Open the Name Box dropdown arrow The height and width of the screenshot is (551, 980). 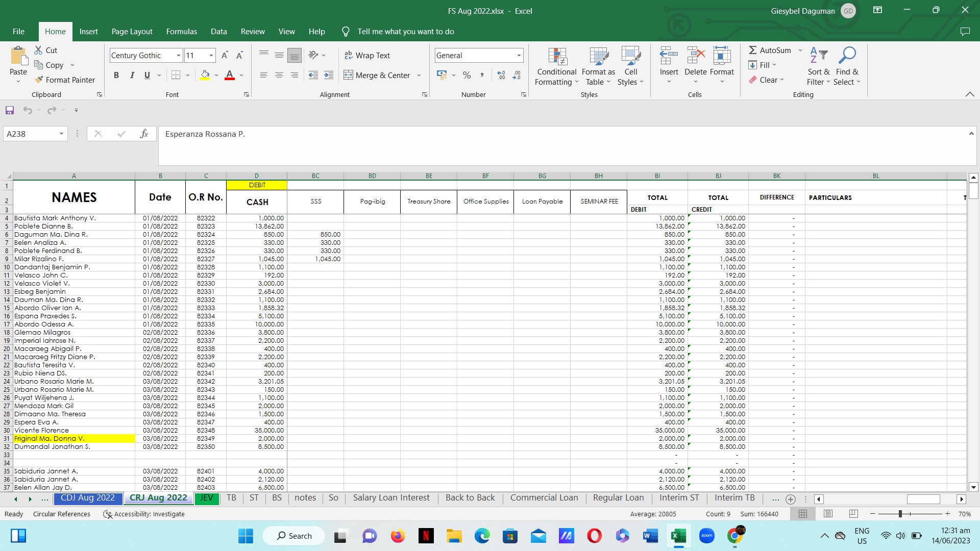click(61, 134)
